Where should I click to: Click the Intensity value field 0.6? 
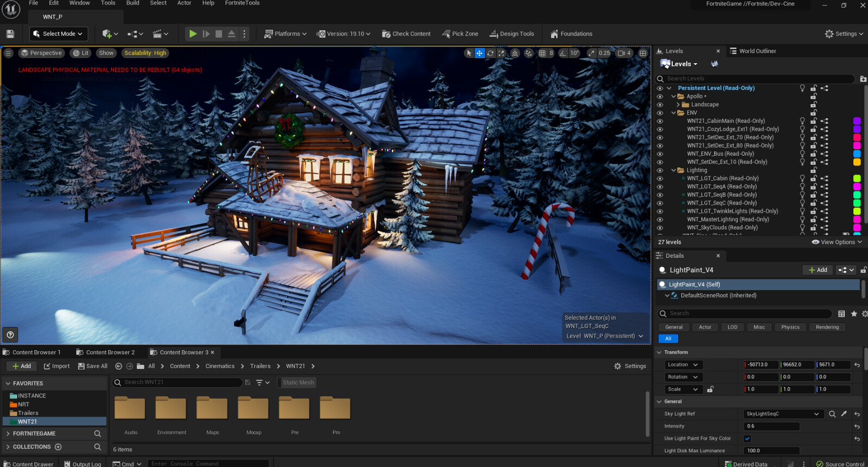point(771,426)
